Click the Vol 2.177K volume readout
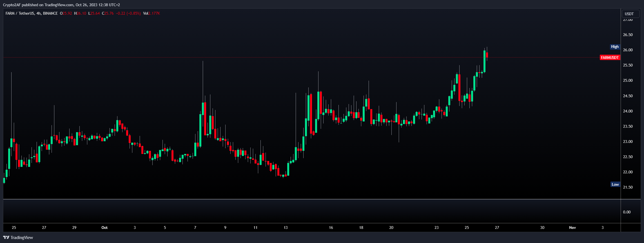Screen dimensions: 644x243 pos(151,13)
